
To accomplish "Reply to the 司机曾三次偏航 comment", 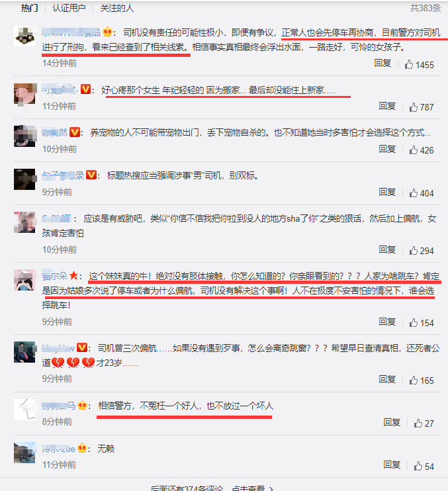I will point(387,379).
